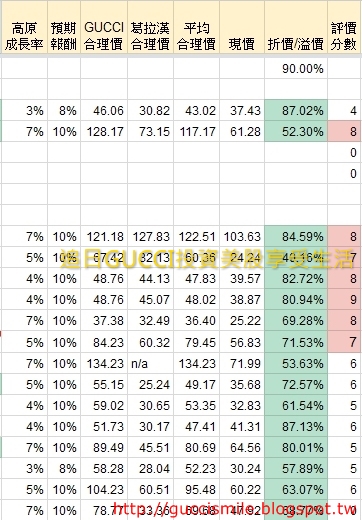Select the 高原成長率 column header
Image resolution: width=362 pixels, height=520 pixels.
pyautogui.click(x=24, y=27)
